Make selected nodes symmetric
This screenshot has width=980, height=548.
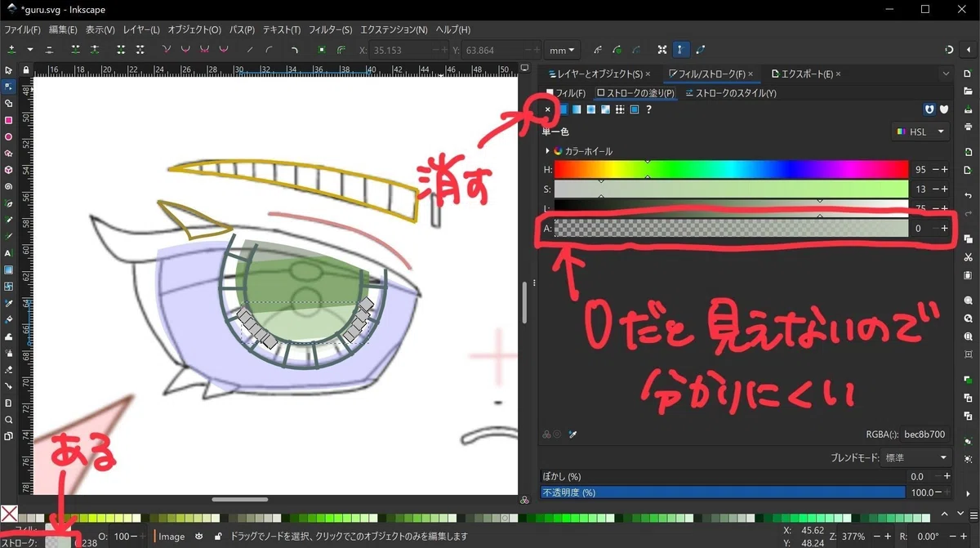(204, 50)
